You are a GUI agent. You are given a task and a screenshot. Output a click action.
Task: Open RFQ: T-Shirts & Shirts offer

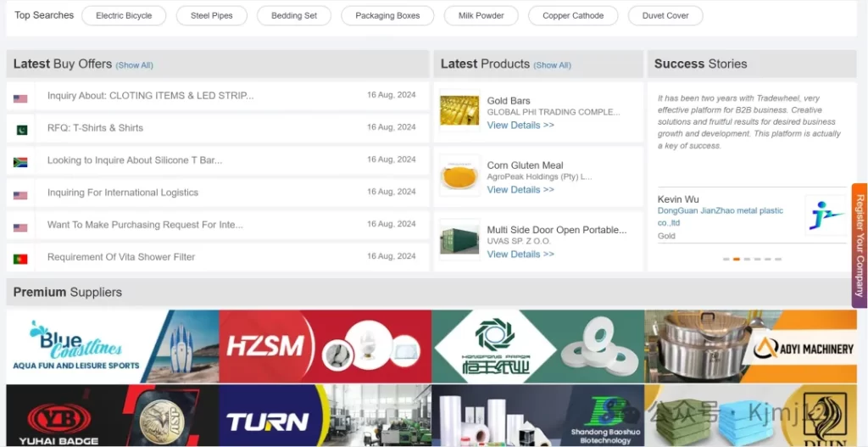tap(95, 127)
